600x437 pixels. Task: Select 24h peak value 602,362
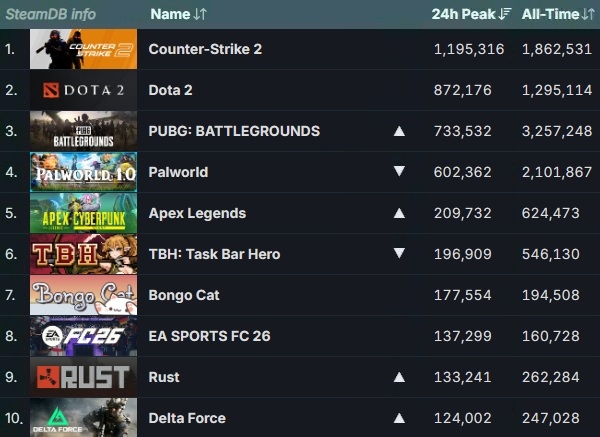(463, 172)
